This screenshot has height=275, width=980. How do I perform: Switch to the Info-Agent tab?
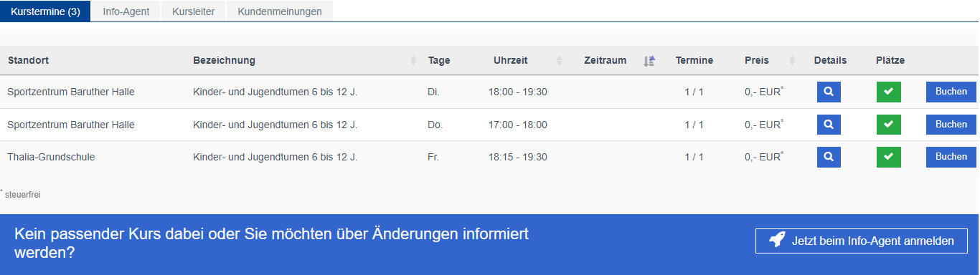point(126,11)
